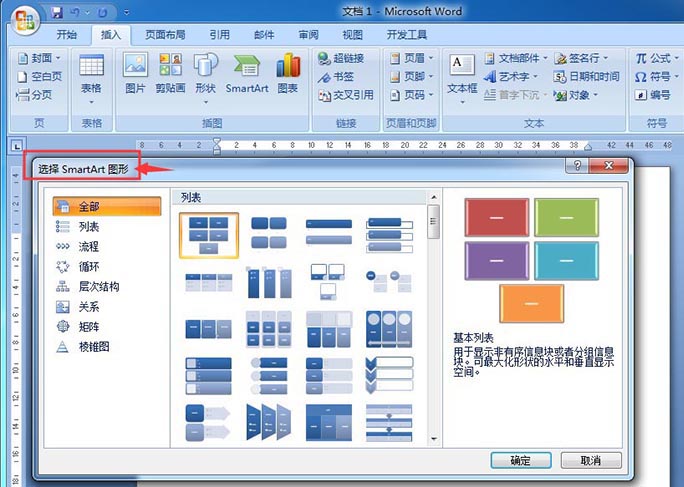Click the dialog help question mark button
Screen dimensions: 684x487
coord(577,166)
